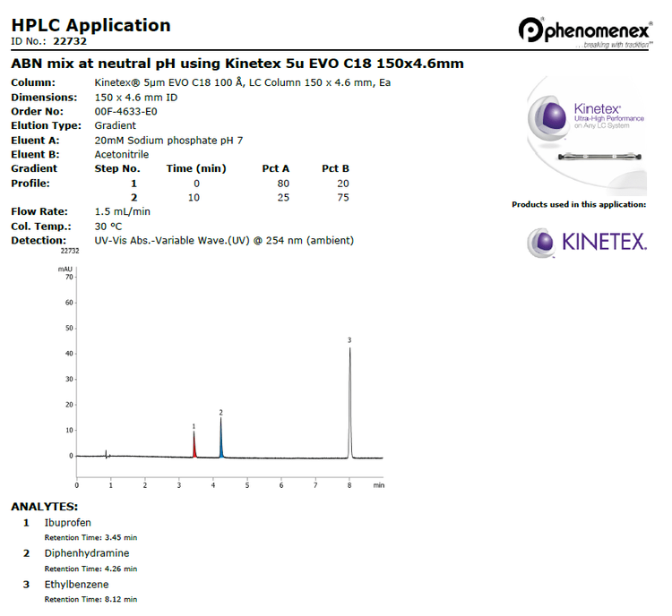This screenshot has height=616, width=672.
Task: Select the column temperature value 30 °C
Action: pos(108,227)
